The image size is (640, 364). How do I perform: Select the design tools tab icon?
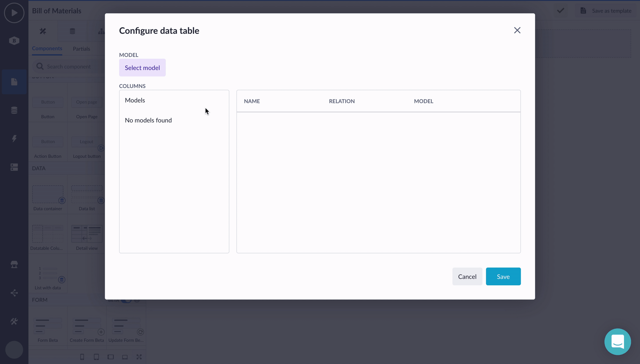(x=43, y=31)
